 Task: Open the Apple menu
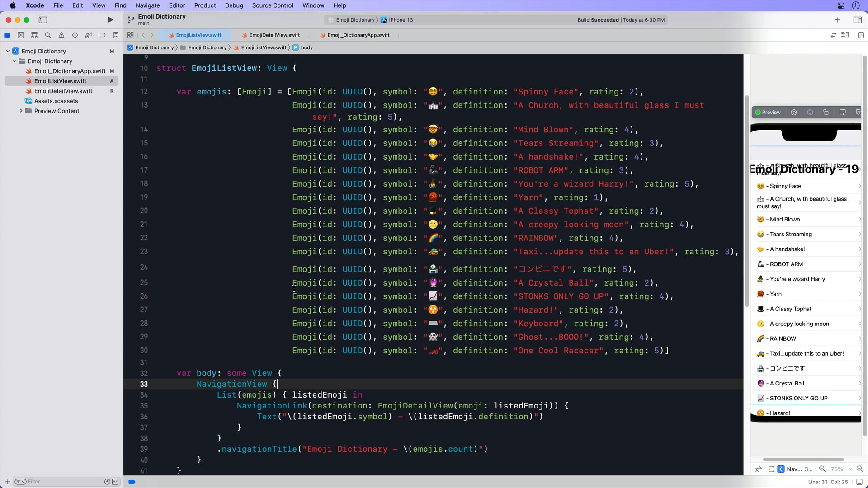(13, 5)
